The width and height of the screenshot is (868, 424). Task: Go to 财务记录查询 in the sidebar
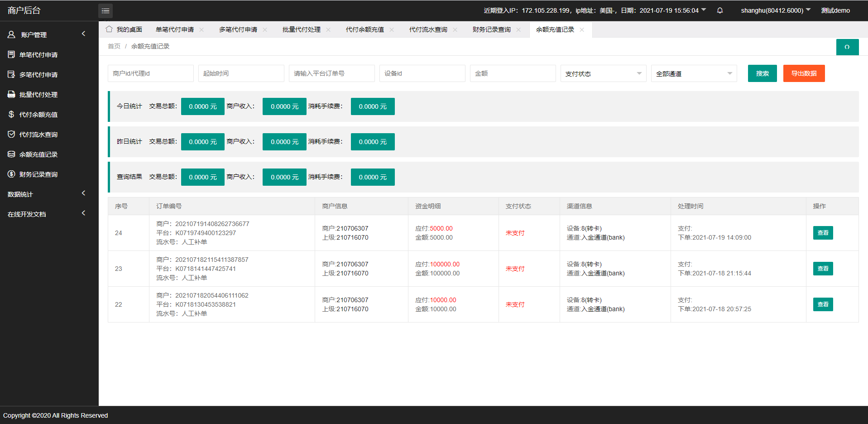38,174
